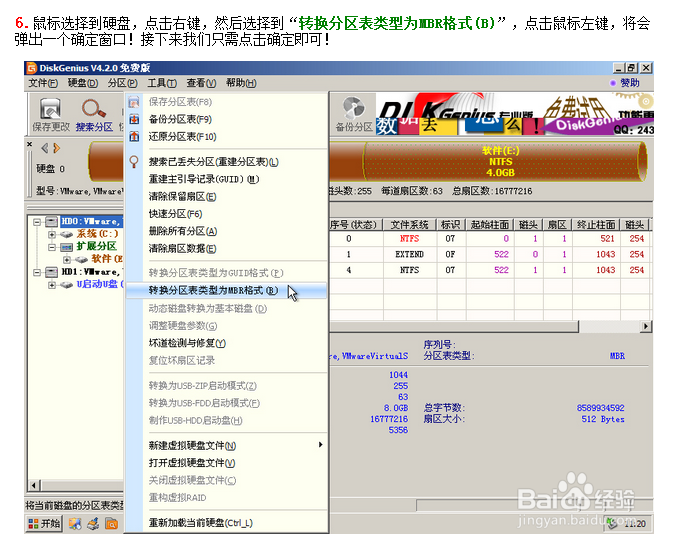Image resolution: width=675 pixels, height=544 pixels.
Task: Close the disk panel with small x
Action: coord(29,144)
